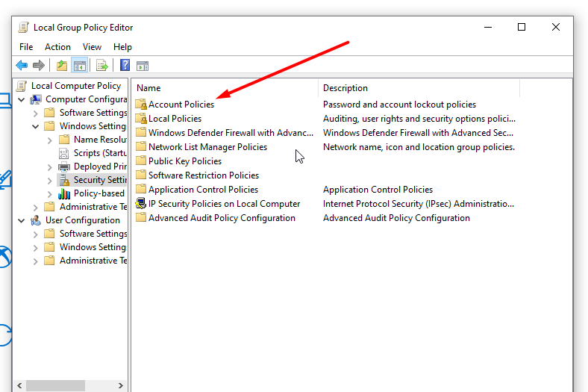Viewport: 588px width, 392px height.
Task: Click 'Password and account lockout policies' description
Action: 399,105
